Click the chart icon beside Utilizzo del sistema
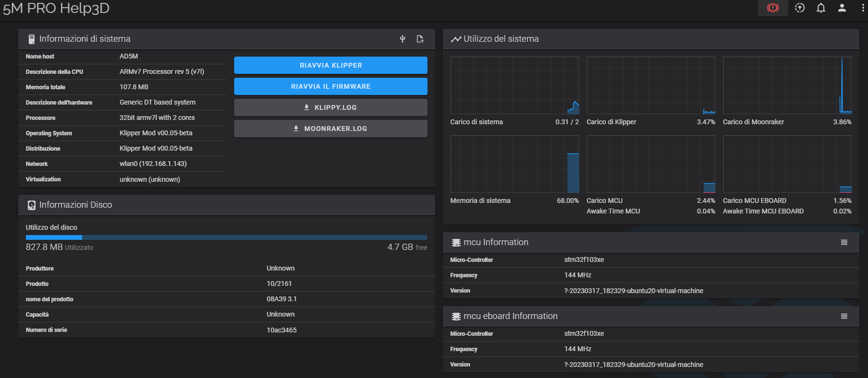 coord(456,39)
